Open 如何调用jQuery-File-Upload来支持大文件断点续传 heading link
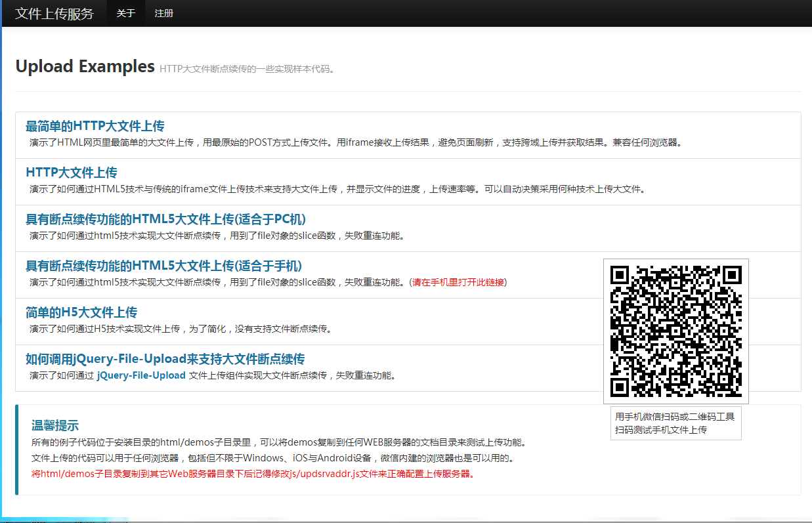The height and width of the screenshot is (523, 812). point(165,359)
